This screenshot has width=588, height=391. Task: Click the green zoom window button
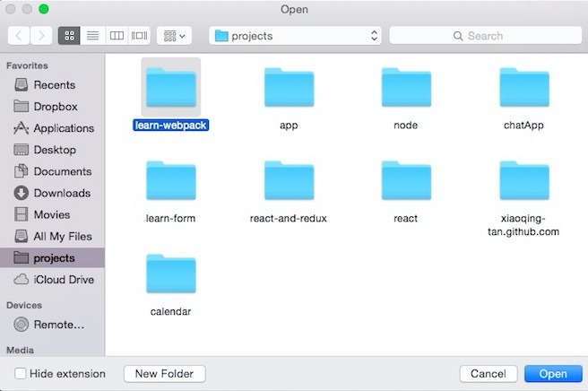(x=44, y=9)
